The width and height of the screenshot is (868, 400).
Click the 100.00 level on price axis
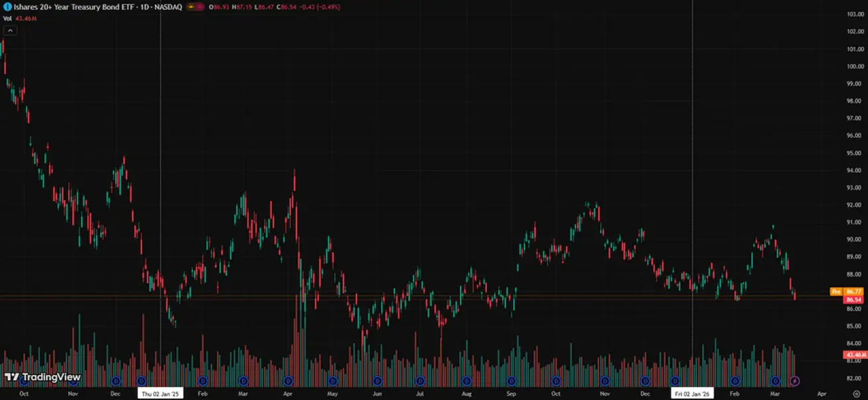[x=853, y=66]
